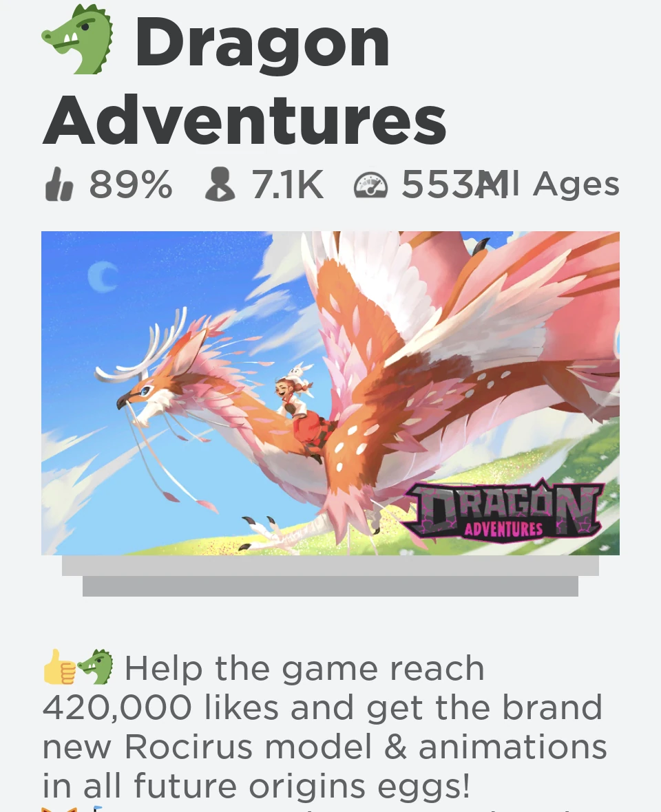
Task: Click the active players person icon
Action: (220, 184)
